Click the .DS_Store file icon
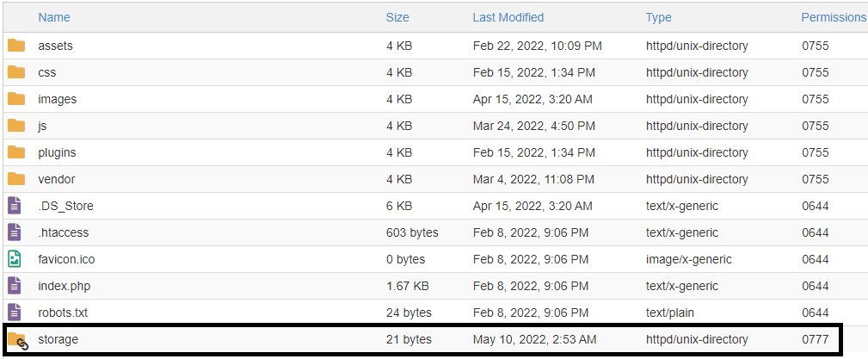The width and height of the screenshot is (868, 359). click(15, 206)
